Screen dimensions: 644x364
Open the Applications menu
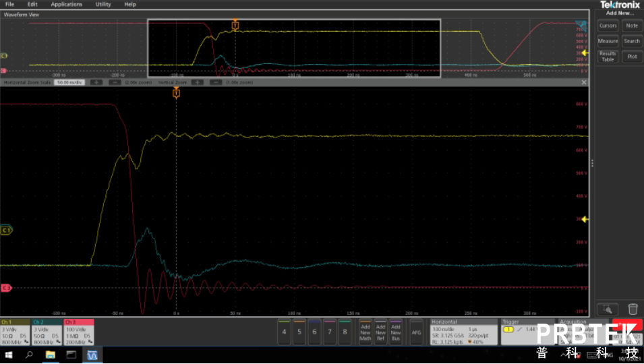click(66, 4)
